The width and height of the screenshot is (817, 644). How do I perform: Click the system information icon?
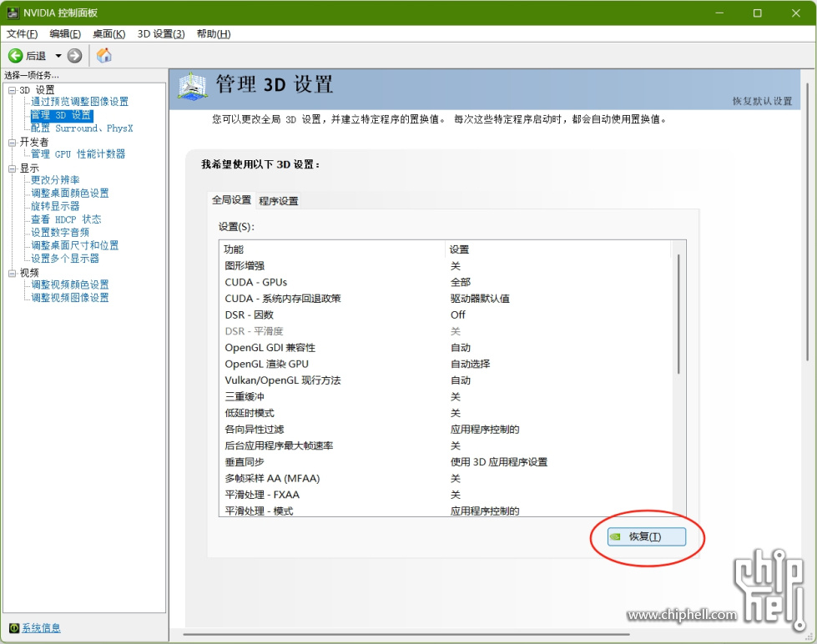pyautogui.click(x=14, y=628)
